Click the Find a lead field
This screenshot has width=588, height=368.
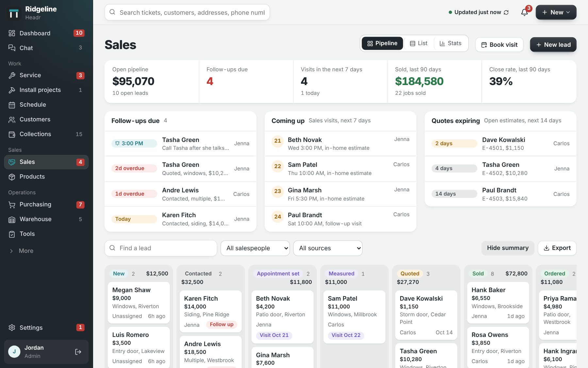pos(161,248)
